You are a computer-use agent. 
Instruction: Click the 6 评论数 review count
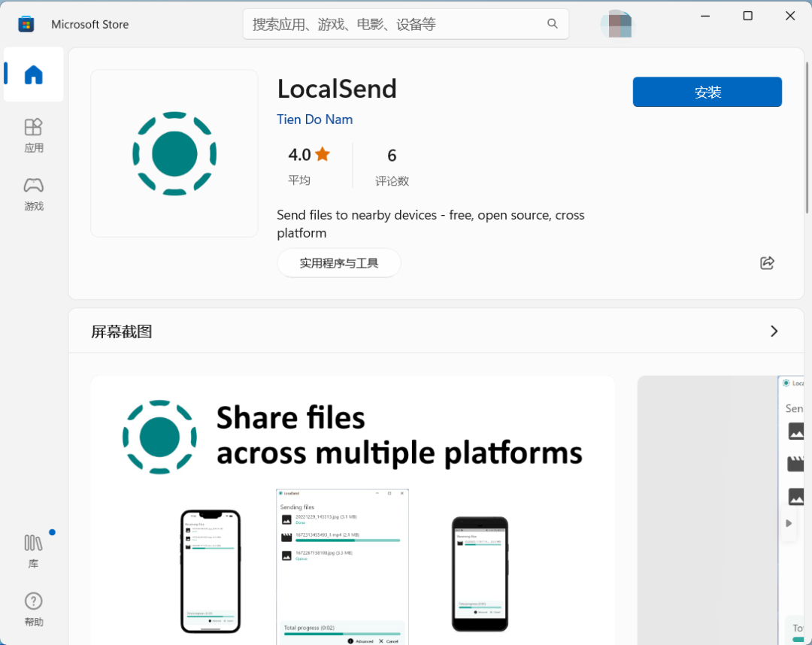[392, 166]
